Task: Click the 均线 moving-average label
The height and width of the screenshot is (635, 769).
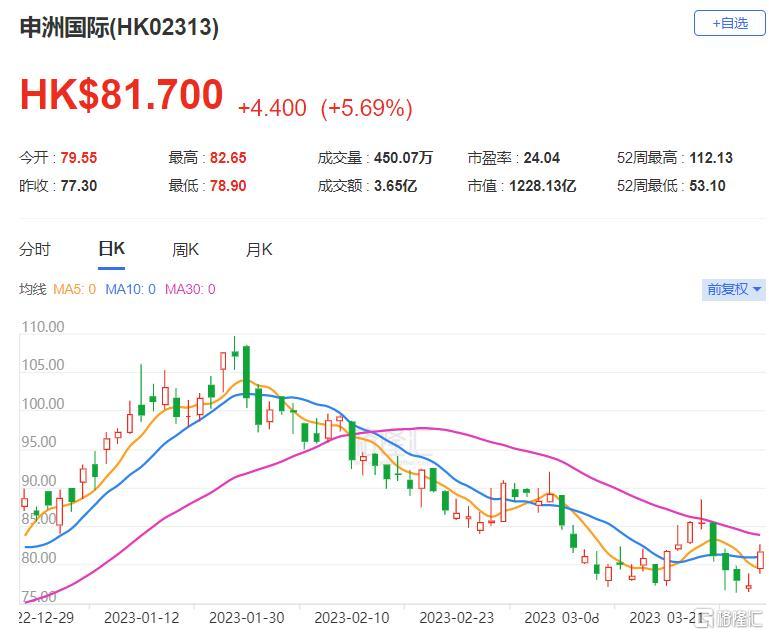Action: (33, 289)
